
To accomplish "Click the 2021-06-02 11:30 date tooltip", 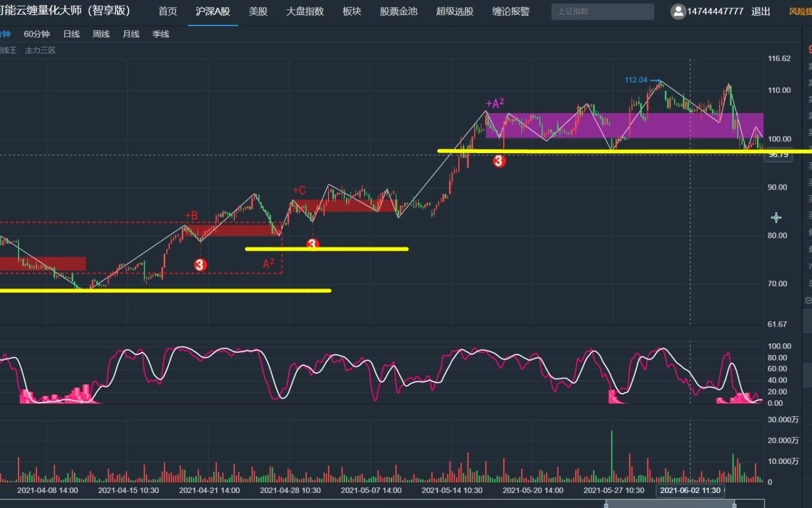I will [x=690, y=491].
